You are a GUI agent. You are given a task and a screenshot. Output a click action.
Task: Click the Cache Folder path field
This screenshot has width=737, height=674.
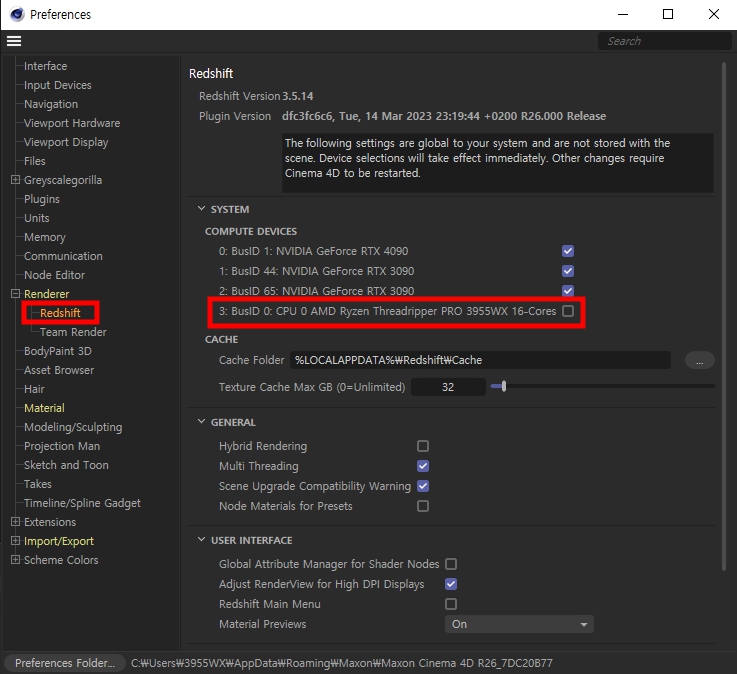480,361
